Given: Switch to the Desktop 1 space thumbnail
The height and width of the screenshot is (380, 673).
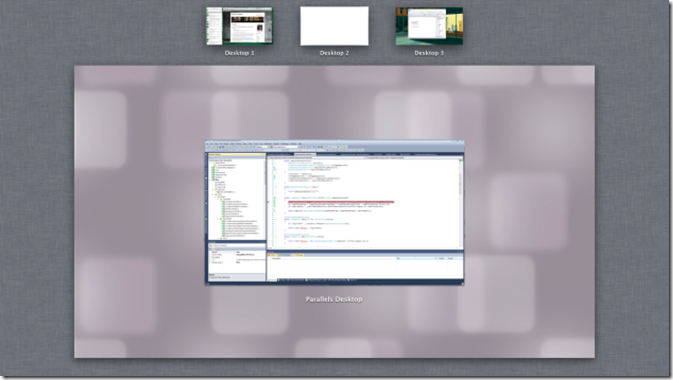Looking at the screenshot, I should 239,26.
